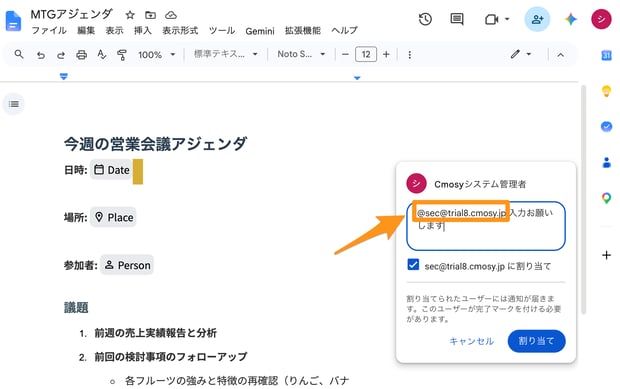Open Google Calendar side panel
Image resolution: width=620 pixels, height=389 pixels.
point(606,55)
